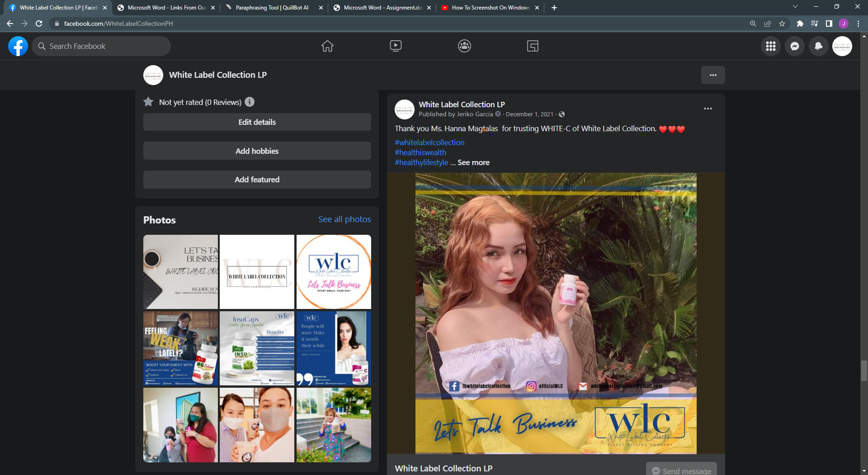The height and width of the screenshot is (475, 868).
Task: Click the Chrome zoom magnifier icon
Action: (x=753, y=24)
